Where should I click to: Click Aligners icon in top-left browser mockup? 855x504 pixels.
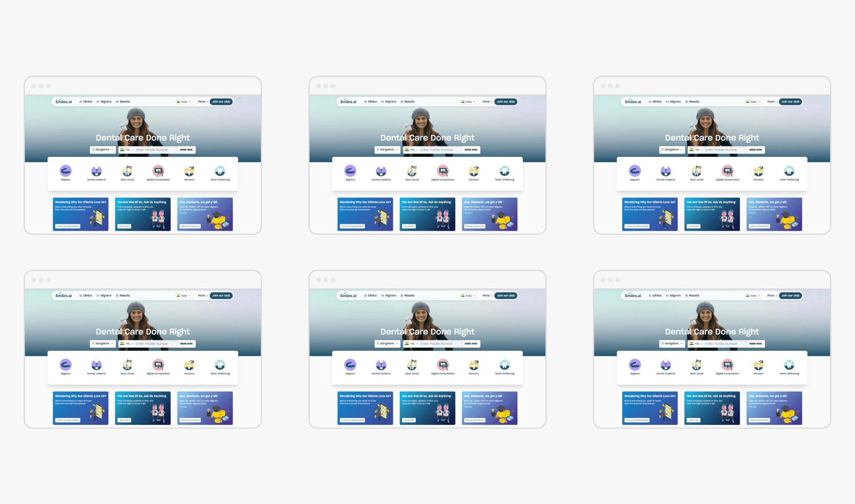point(66,171)
